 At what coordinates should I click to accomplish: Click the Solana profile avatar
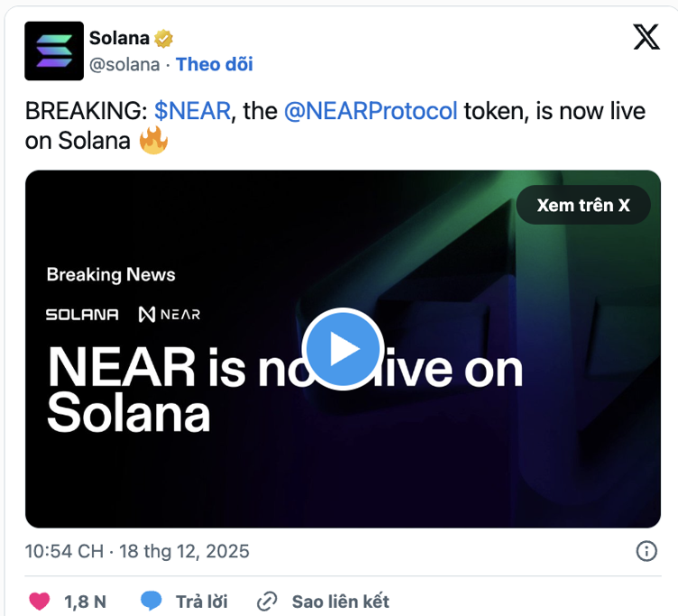click(54, 51)
